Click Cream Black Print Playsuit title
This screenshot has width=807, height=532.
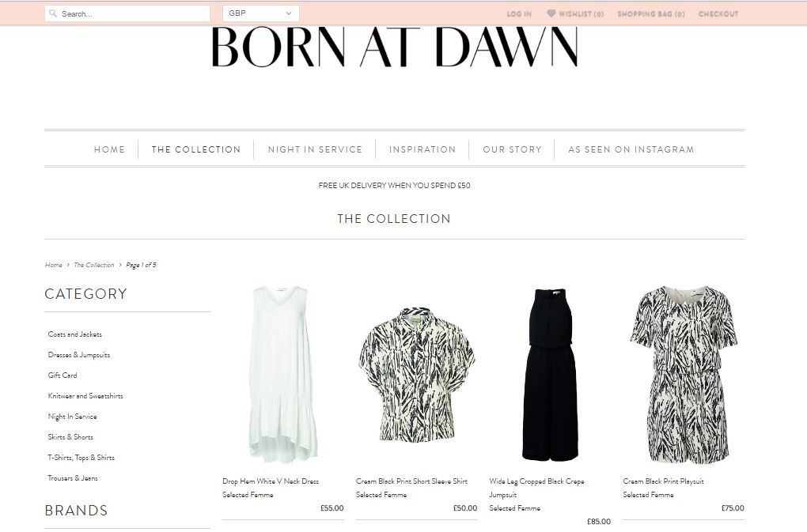pyautogui.click(x=664, y=481)
